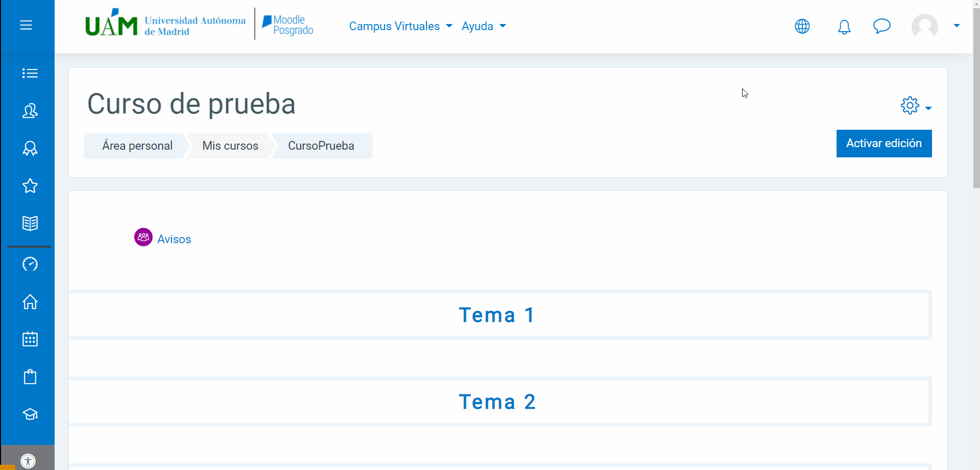Click the badges ribbon icon
Viewport: 980px width, 470px height.
(30, 149)
